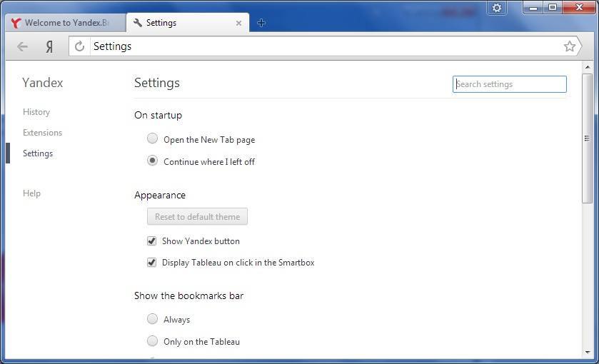Viewport: 599px width, 364px height.
Task: Open new tab with plus icon
Action: pos(261,23)
